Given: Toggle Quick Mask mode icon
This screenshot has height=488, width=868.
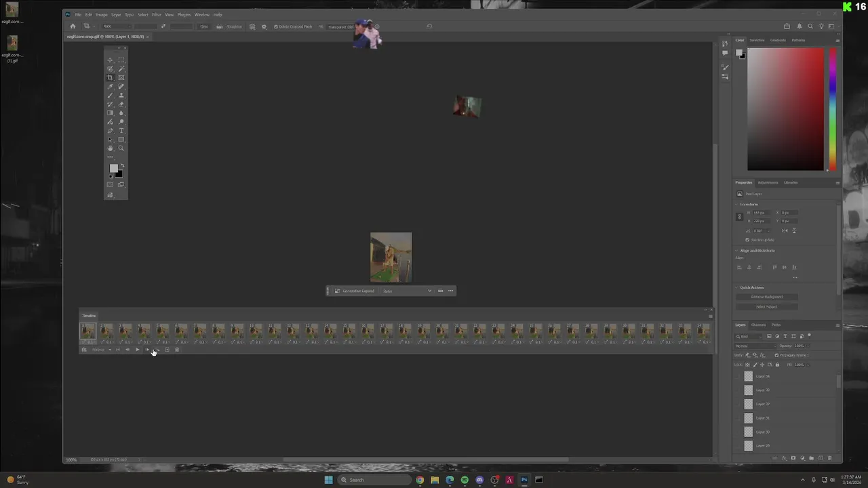Looking at the screenshot, I should [110, 184].
